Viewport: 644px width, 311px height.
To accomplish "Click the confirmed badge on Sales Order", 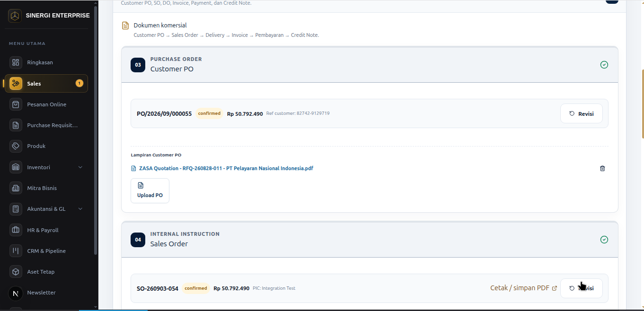I will pos(196,288).
